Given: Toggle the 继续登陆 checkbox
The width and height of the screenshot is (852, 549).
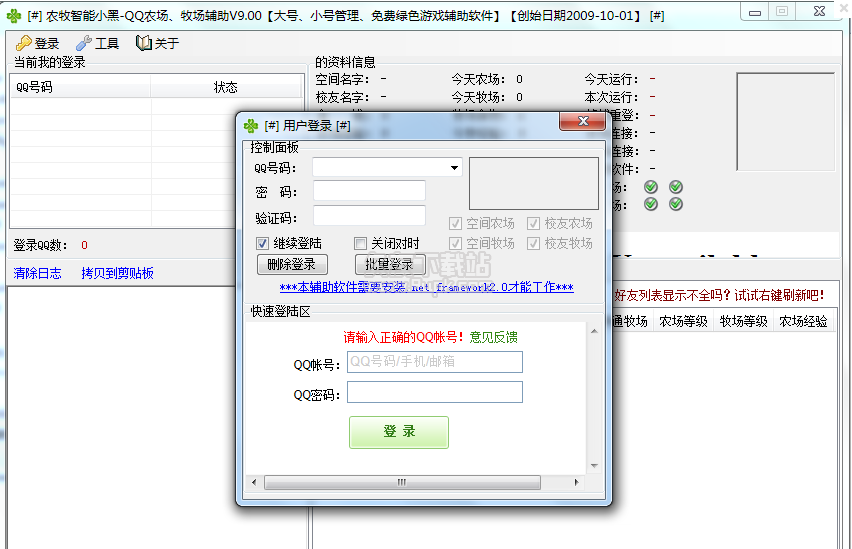Looking at the screenshot, I should (262, 243).
